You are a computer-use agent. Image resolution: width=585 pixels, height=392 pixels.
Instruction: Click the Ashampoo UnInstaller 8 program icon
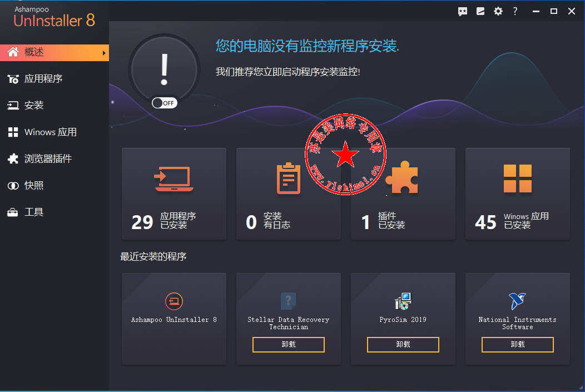click(174, 301)
